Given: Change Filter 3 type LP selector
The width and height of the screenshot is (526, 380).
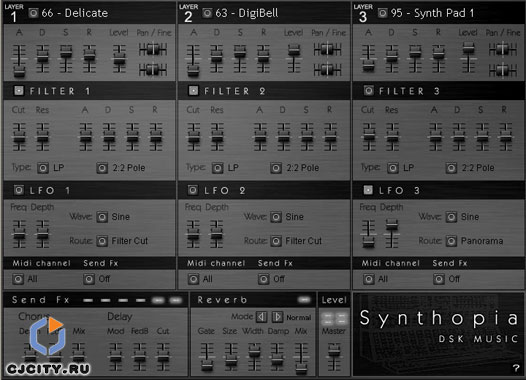Looking at the screenshot, I should pyautogui.click(x=393, y=168).
